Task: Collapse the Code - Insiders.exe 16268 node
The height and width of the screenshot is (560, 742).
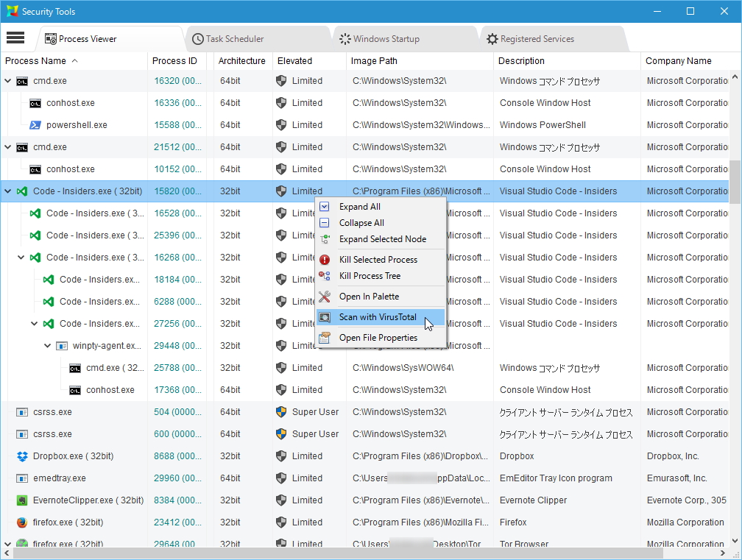Action: point(21,258)
